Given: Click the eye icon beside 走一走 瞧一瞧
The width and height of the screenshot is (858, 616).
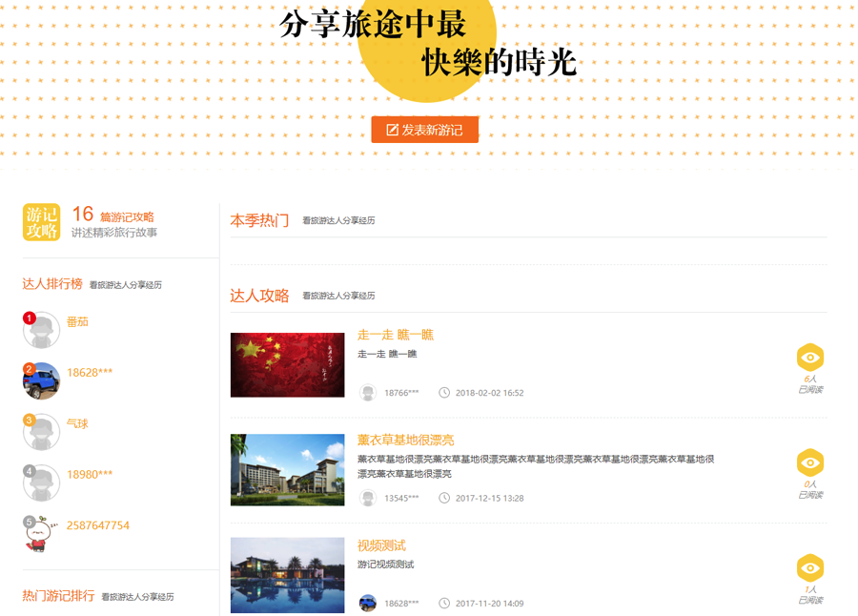Looking at the screenshot, I should [x=809, y=358].
